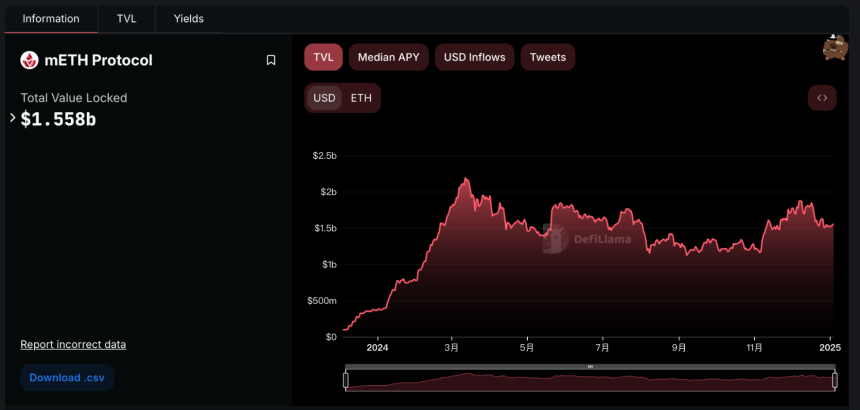Open the embed chart code button
Viewport: 860px width, 410px height.
pyautogui.click(x=822, y=98)
